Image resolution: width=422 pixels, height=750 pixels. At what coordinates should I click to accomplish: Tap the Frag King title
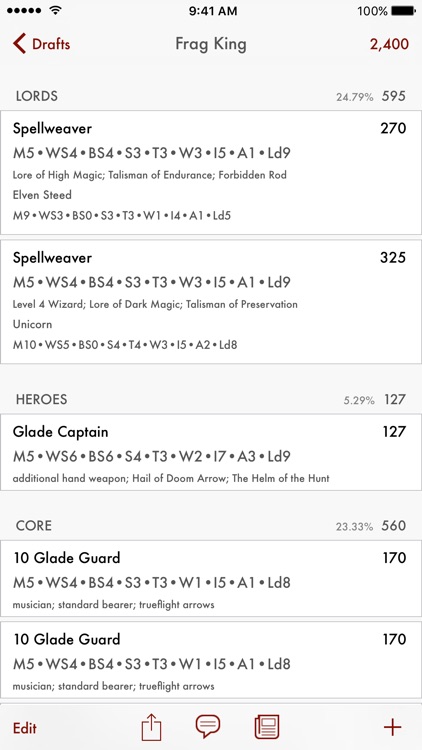coord(211,44)
